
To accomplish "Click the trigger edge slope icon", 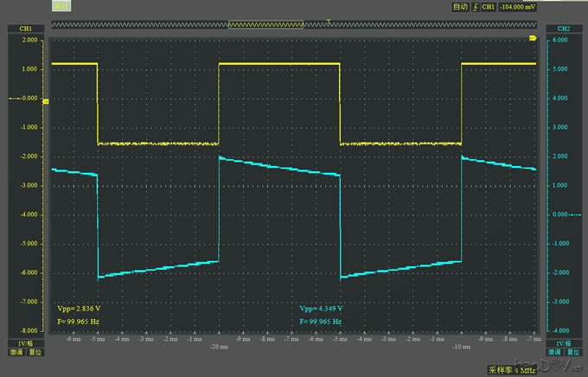I will [474, 7].
